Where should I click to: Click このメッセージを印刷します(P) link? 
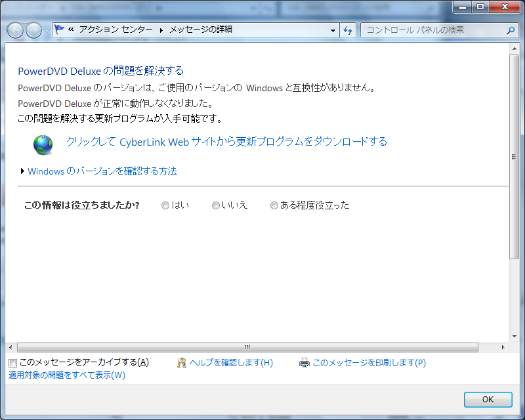tap(369, 363)
